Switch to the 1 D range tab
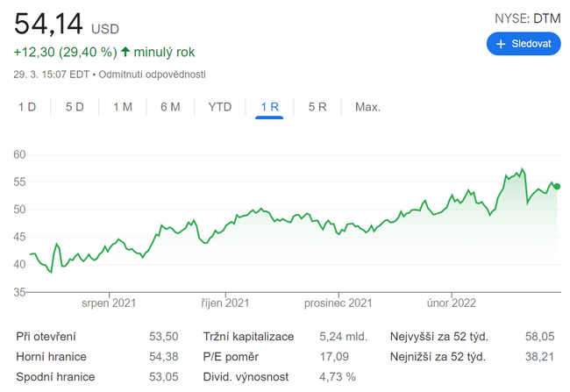 click(27, 107)
